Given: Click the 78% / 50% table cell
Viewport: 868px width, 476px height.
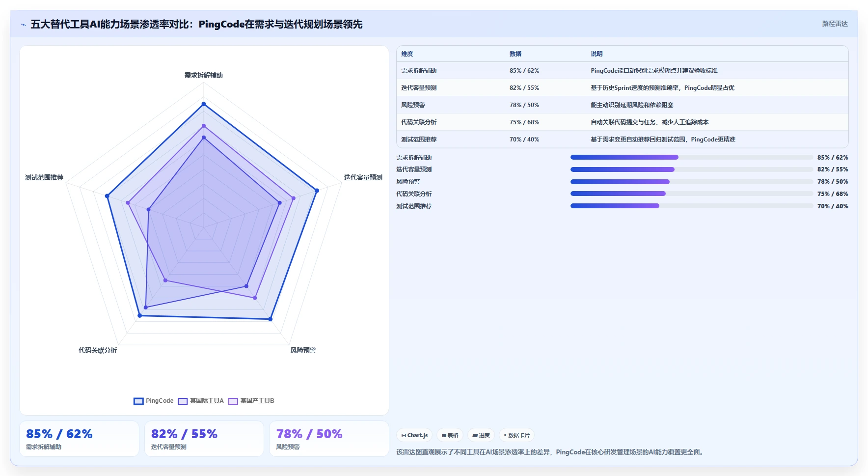Looking at the screenshot, I should (524, 105).
